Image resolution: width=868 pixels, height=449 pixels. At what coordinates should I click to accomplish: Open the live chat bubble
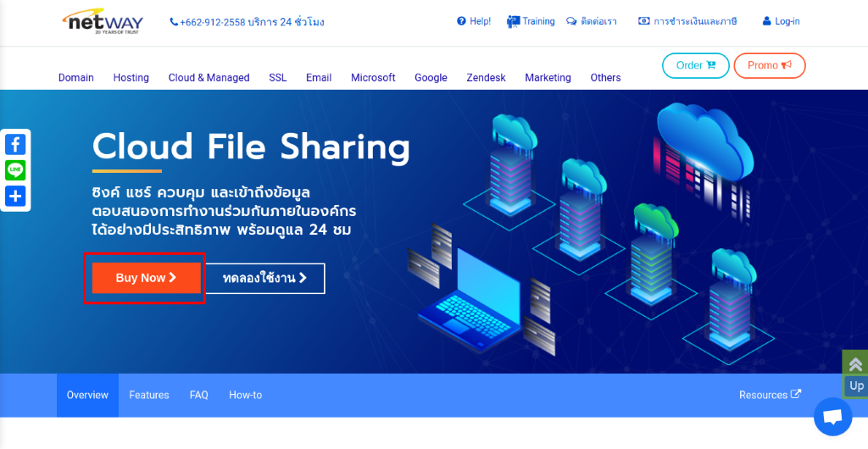coord(832,416)
